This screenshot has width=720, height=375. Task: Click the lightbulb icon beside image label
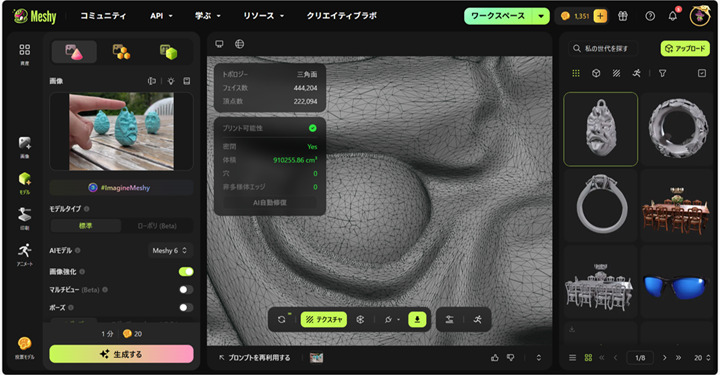coord(171,81)
